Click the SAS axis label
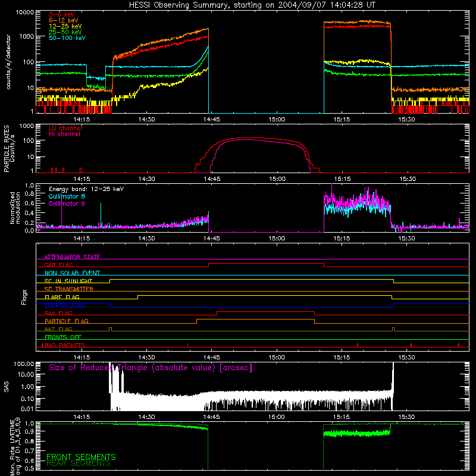 click(x=7, y=387)
